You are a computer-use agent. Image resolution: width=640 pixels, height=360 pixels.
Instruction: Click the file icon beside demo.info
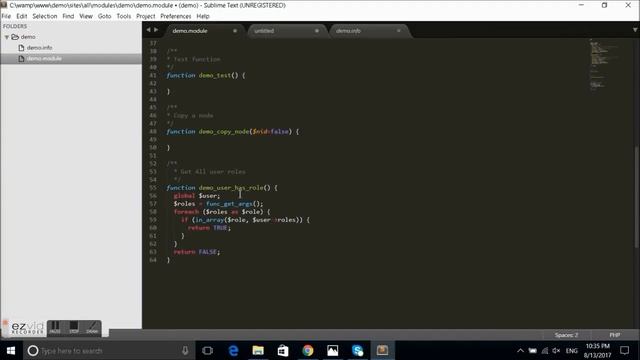21,48
